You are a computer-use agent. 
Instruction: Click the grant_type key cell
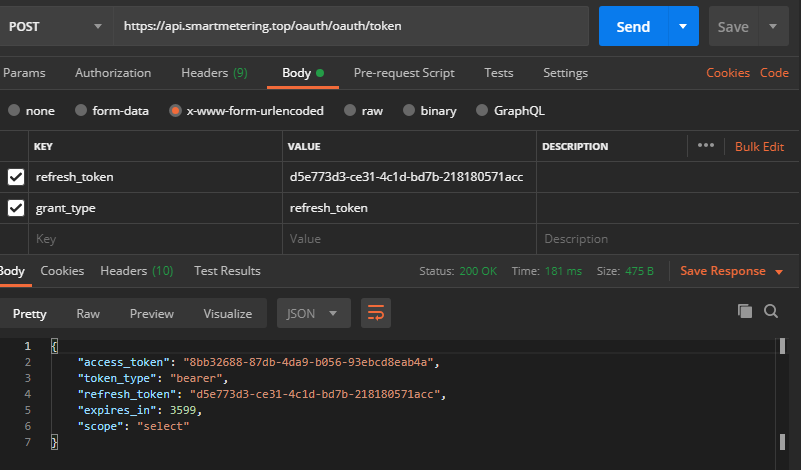pos(155,208)
